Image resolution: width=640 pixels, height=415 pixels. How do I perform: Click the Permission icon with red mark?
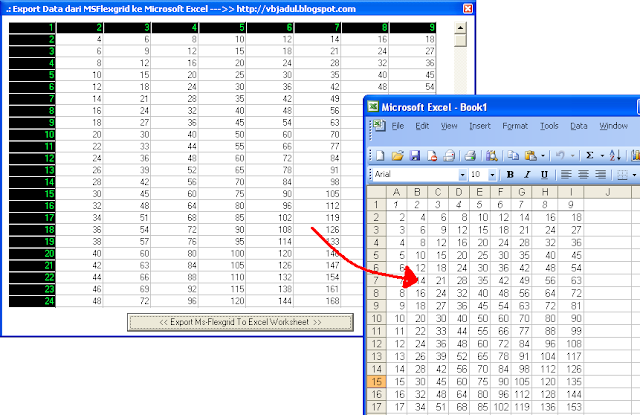click(x=432, y=155)
